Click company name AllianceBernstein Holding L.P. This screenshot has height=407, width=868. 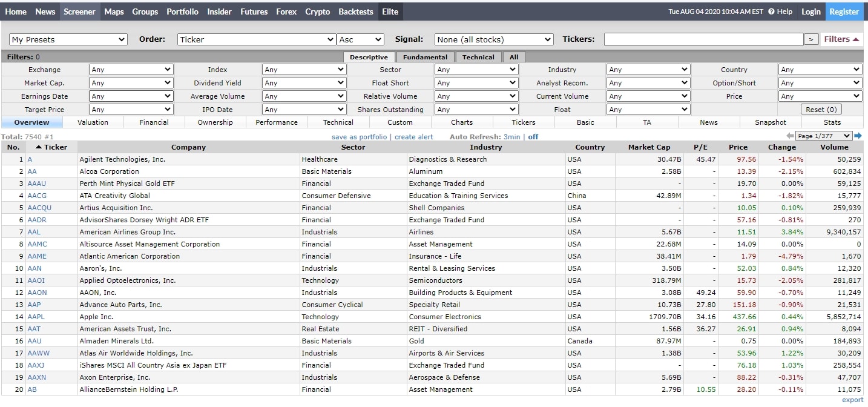129,389
